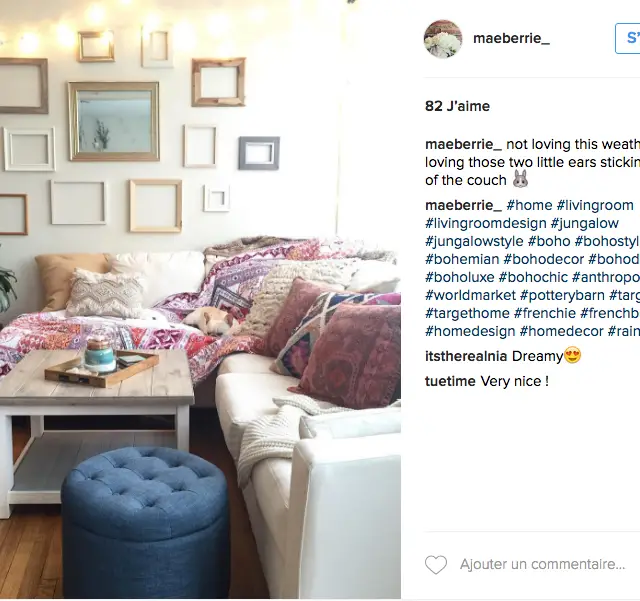This screenshot has width=640, height=601.
Task: Open the #jungalowstyle hashtag
Action: click(474, 241)
